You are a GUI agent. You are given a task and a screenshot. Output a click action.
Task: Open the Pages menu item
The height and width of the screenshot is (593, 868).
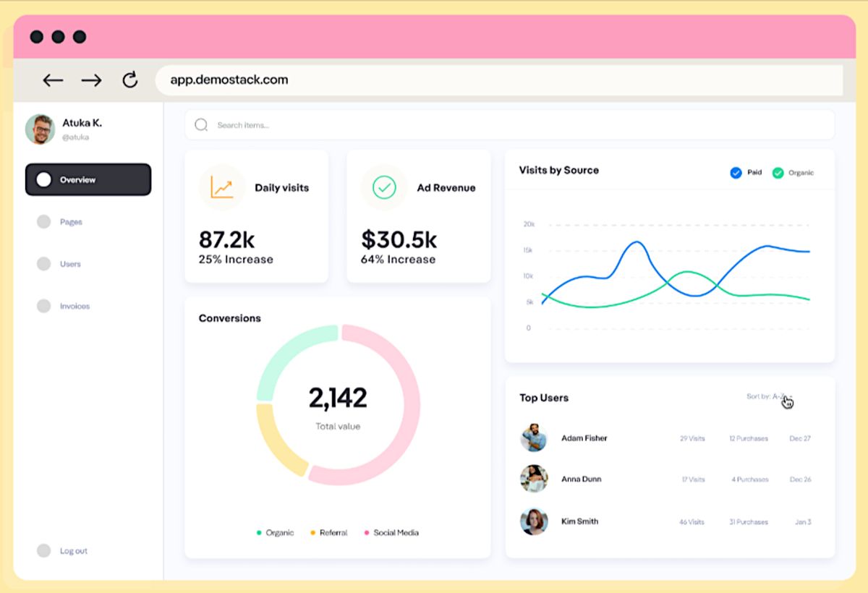(x=71, y=222)
